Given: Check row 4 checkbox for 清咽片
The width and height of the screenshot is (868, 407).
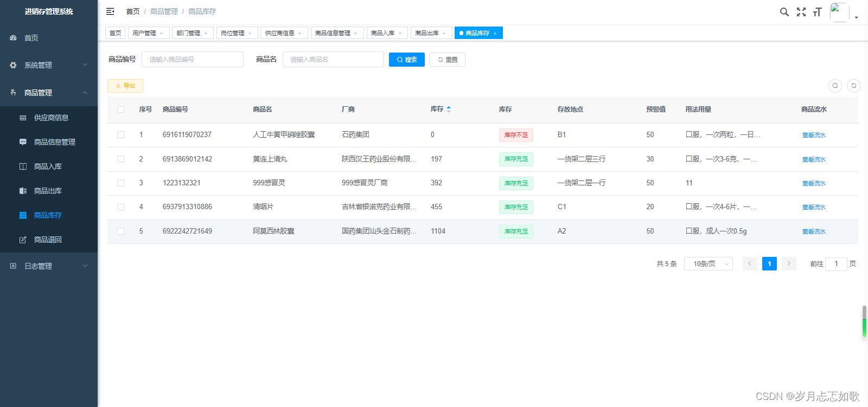Looking at the screenshot, I should click(x=120, y=207).
